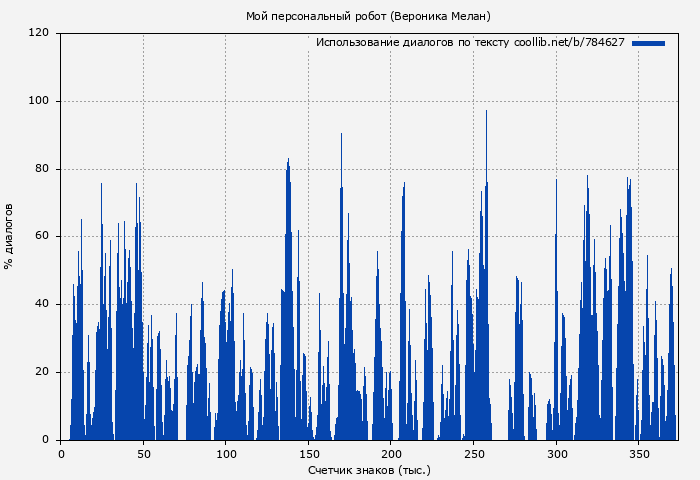This screenshot has height=480, width=700.
Task: Select the y-axis tick label 40
Action: [x=42, y=304]
